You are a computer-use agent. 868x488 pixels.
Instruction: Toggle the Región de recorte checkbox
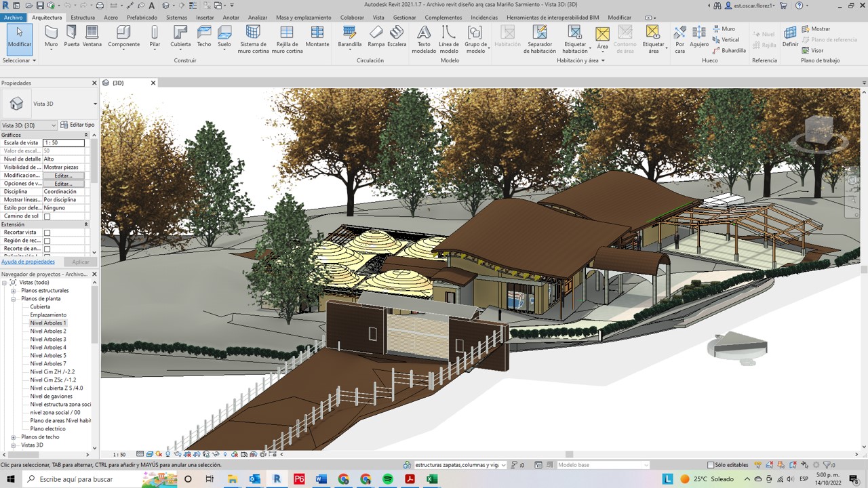tap(47, 241)
